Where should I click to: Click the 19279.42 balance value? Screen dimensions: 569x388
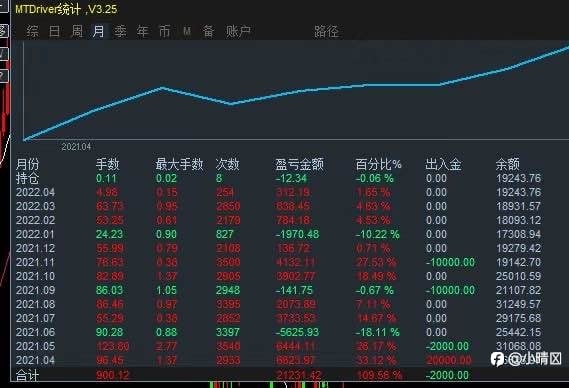pyautogui.click(x=519, y=248)
